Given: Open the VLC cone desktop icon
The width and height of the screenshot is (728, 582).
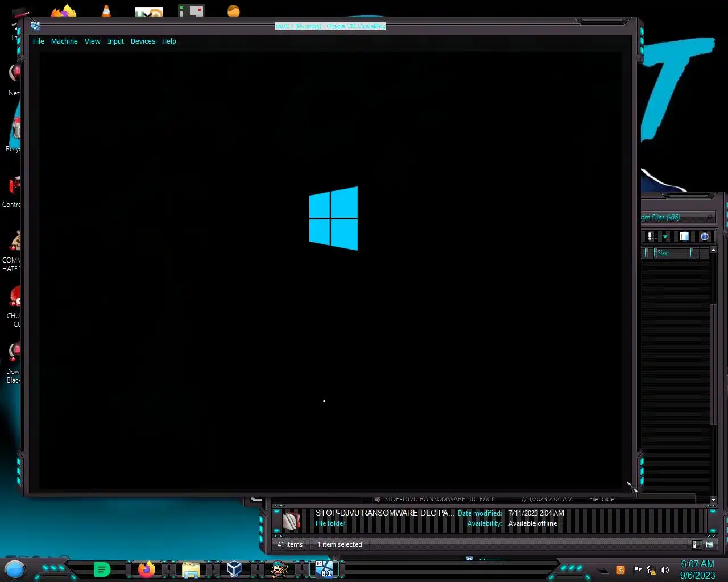Looking at the screenshot, I should pos(106,11).
